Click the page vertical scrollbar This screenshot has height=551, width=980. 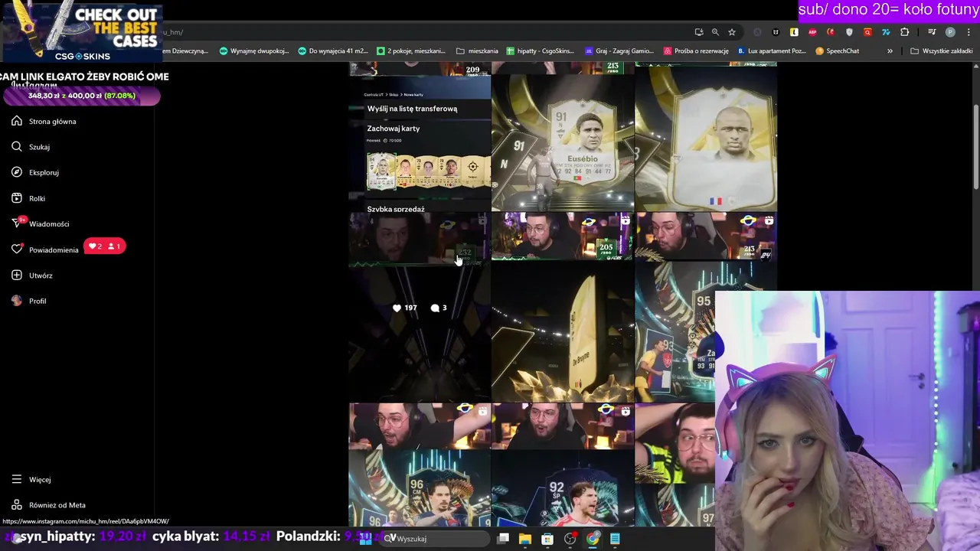click(975, 145)
